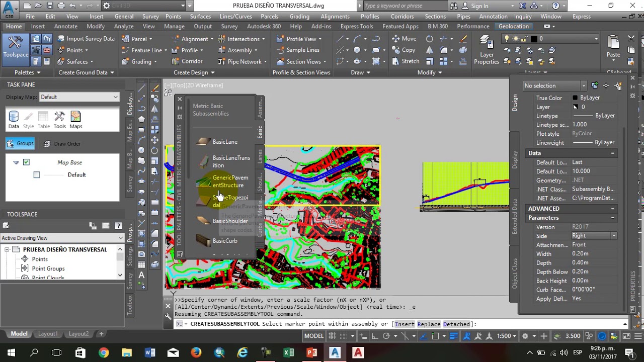Toggle MODEL space button in status bar

314,336
